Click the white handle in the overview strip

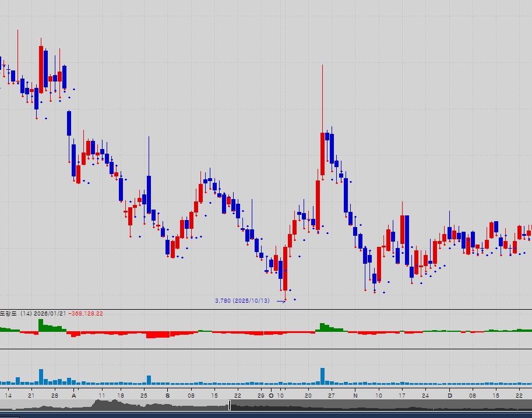[230, 405]
